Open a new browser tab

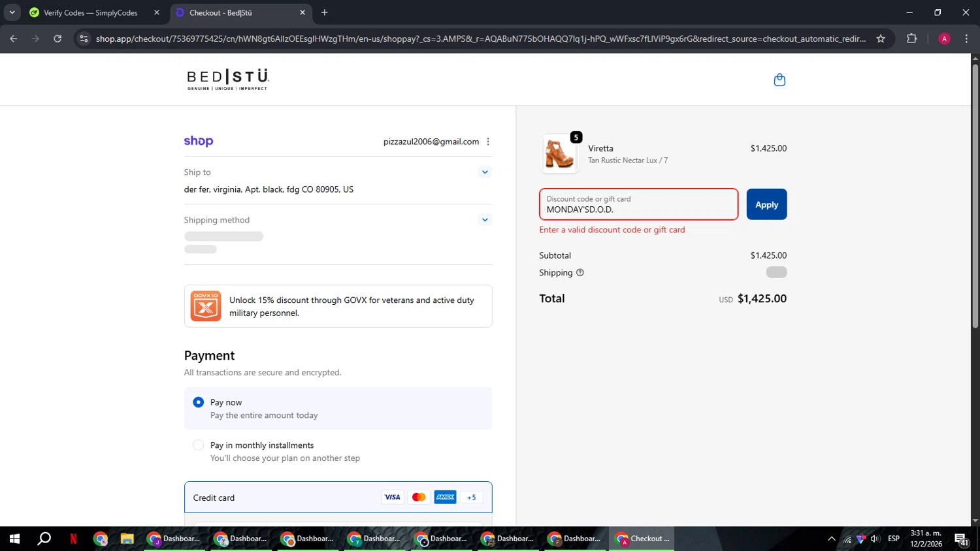pos(325,12)
